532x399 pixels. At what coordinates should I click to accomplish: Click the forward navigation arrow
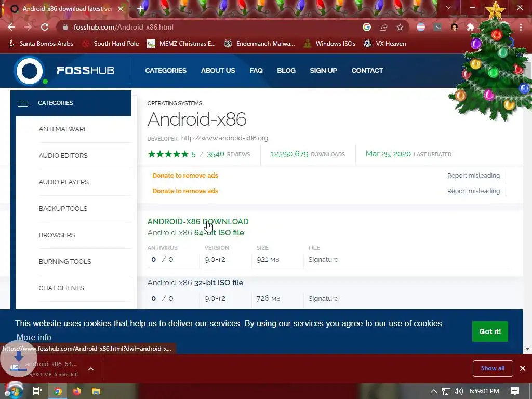[x=28, y=27]
